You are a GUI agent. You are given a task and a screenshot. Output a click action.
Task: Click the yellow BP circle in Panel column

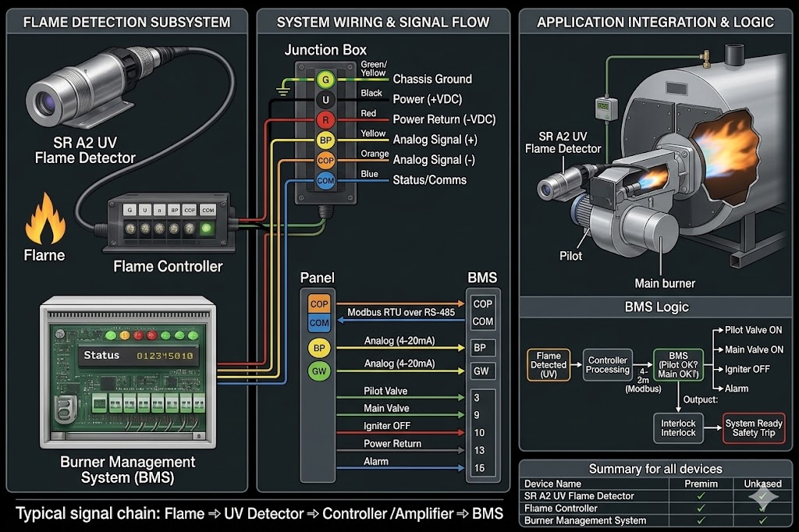point(319,348)
